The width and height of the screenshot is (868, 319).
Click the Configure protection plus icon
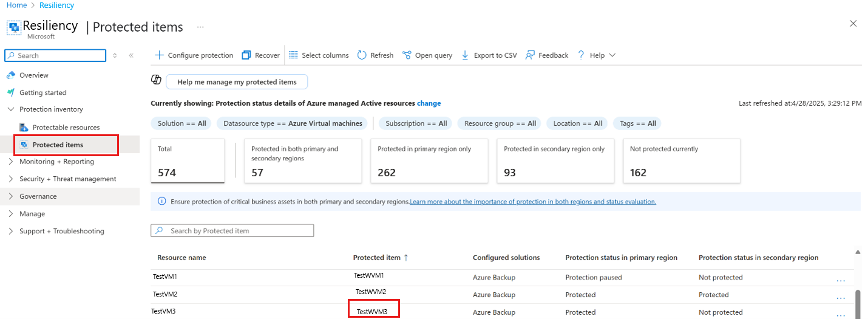click(x=159, y=55)
